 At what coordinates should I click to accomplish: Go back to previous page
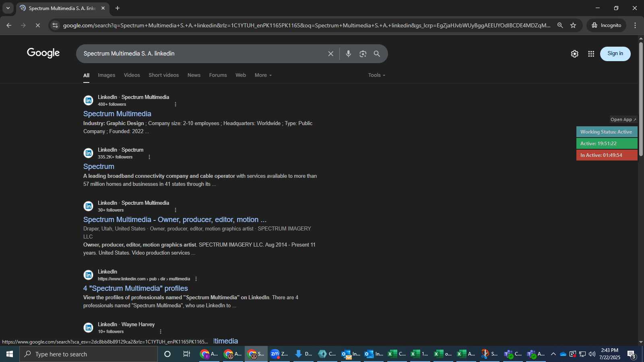point(9,25)
